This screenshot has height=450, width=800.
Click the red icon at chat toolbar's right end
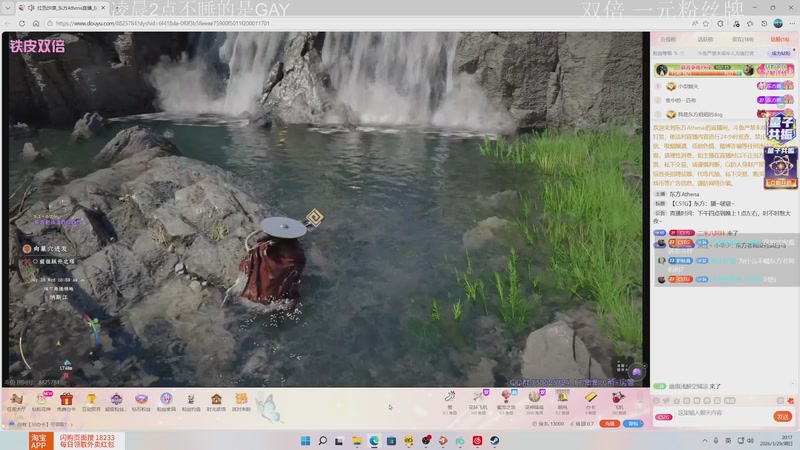coord(790,401)
